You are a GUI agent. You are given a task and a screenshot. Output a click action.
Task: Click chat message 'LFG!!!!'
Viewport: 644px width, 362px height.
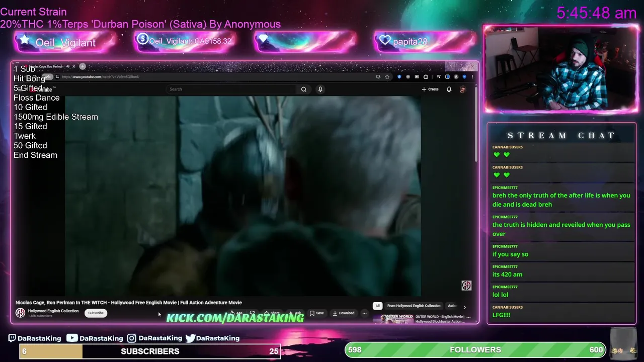point(501,315)
